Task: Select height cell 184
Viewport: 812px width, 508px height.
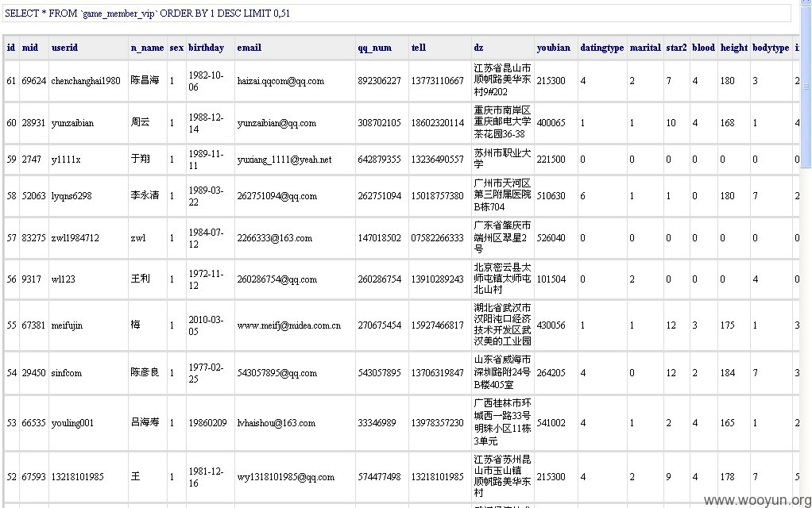Action: [x=727, y=373]
